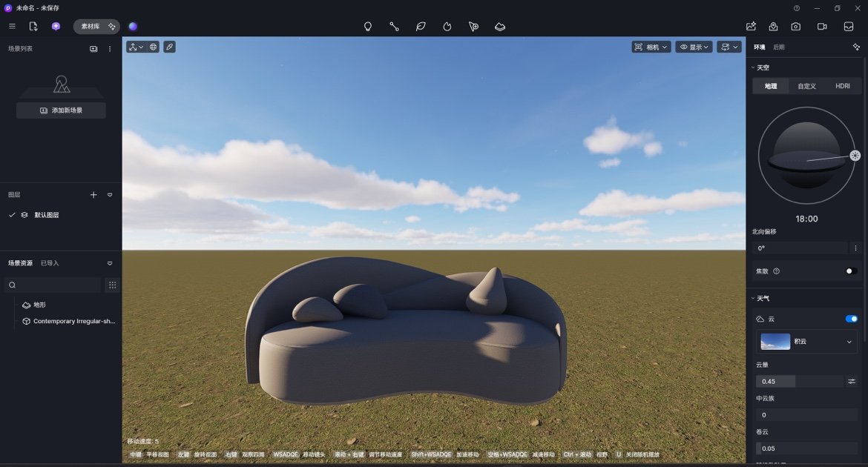Image resolution: width=868 pixels, height=467 pixels.
Task: Collapse the 场景资源 panel arrow
Action: point(110,263)
